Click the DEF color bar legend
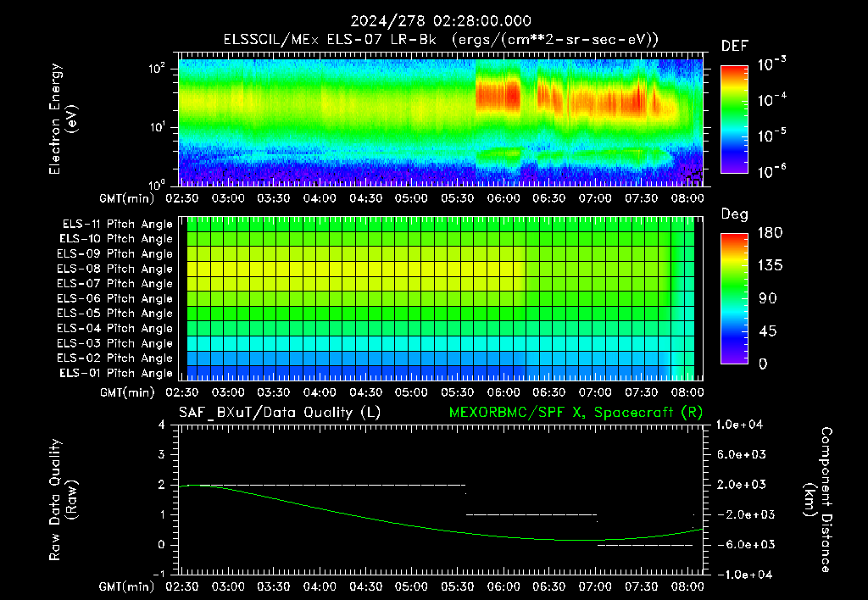This screenshot has height=600, width=868. [x=735, y=119]
